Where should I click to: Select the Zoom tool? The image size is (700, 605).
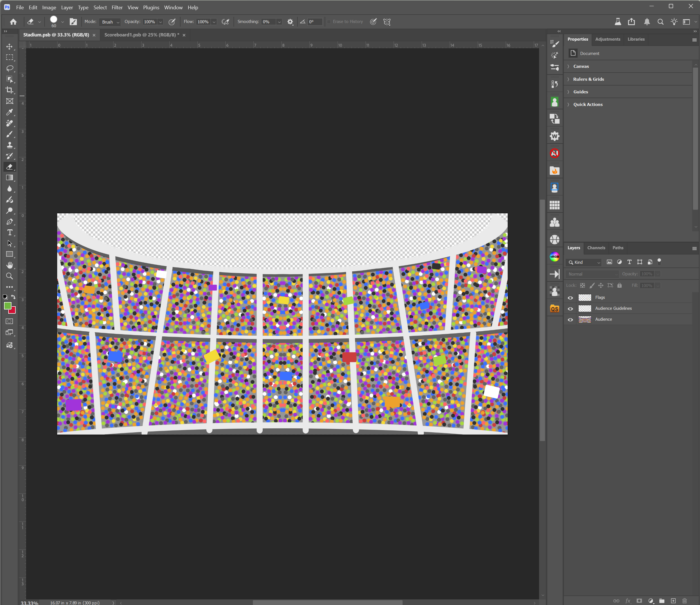pyautogui.click(x=10, y=276)
